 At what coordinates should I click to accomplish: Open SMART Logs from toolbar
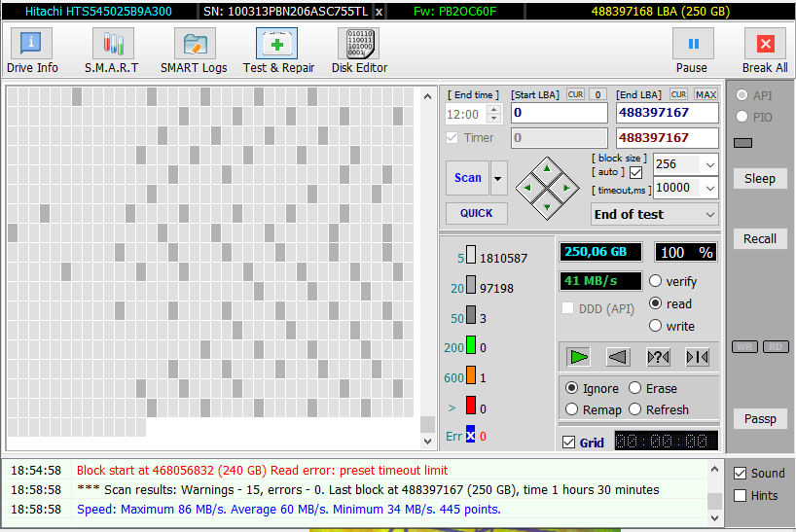coord(194,52)
